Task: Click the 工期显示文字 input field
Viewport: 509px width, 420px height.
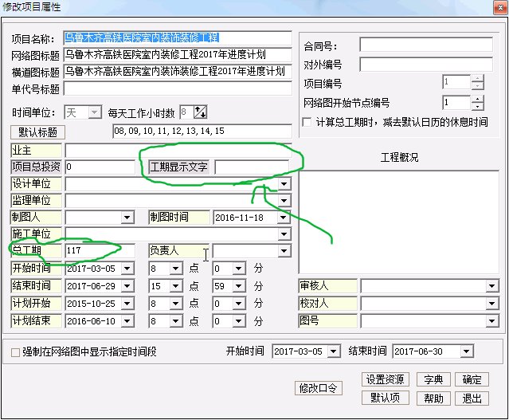Action: (x=252, y=167)
